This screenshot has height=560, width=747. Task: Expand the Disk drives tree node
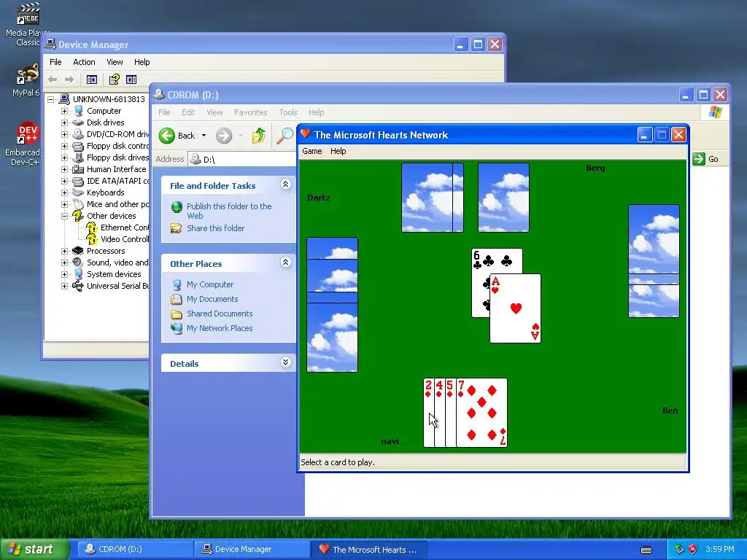(64, 122)
